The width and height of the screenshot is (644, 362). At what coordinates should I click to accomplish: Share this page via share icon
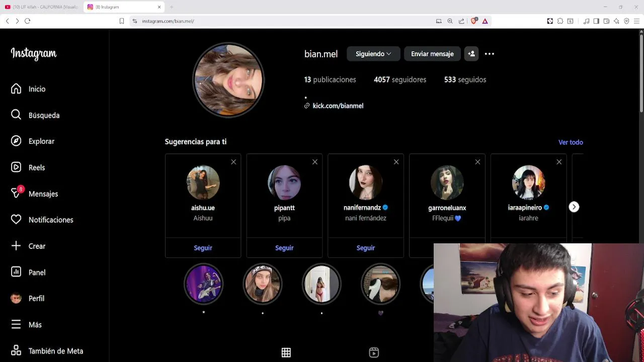click(x=461, y=21)
